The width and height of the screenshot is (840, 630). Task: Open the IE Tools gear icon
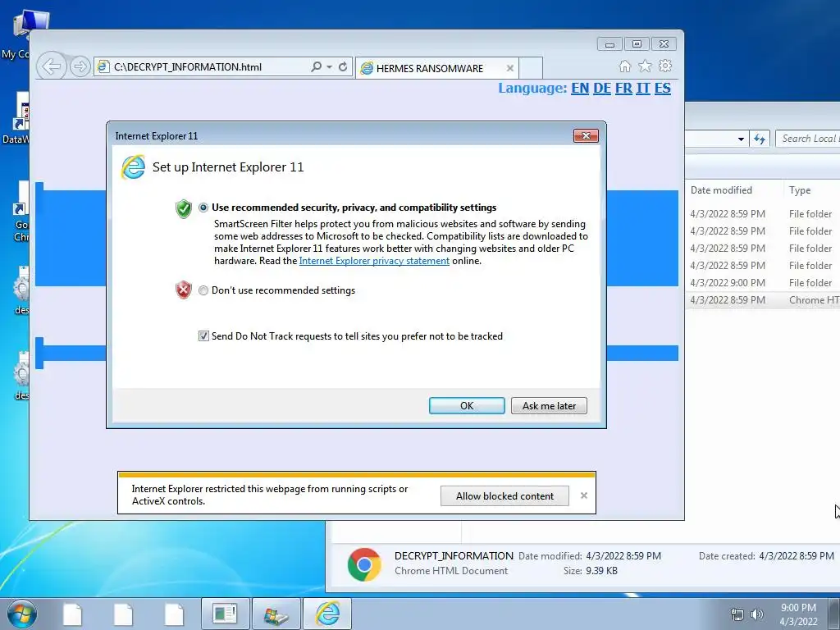click(x=665, y=66)
